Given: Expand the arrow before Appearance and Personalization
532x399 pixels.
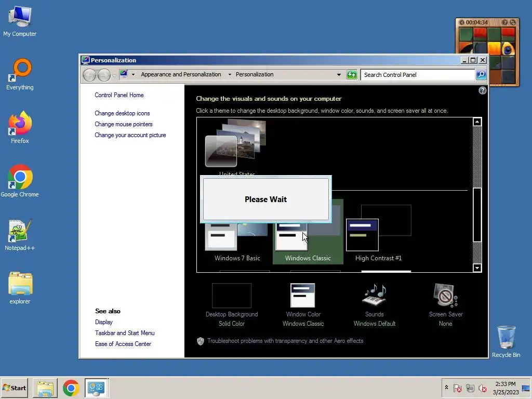Looking at the screenshot, I should 134,75.
